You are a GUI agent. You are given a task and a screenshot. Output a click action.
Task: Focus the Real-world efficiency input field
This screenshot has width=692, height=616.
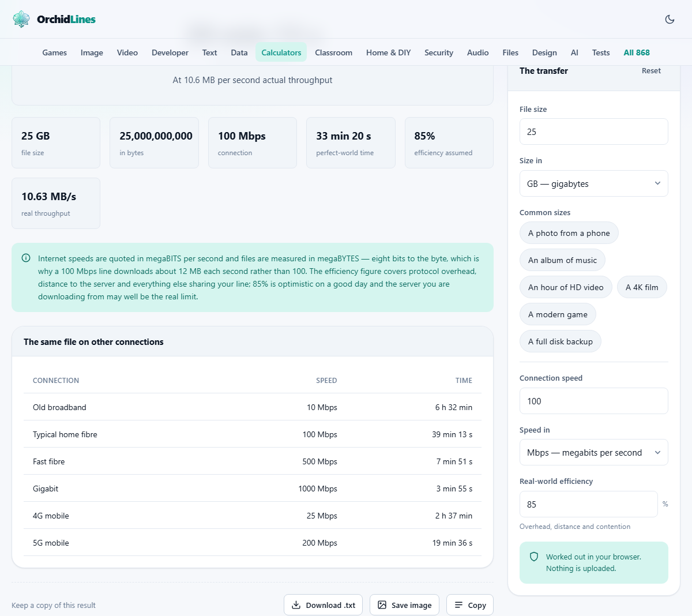588,504
